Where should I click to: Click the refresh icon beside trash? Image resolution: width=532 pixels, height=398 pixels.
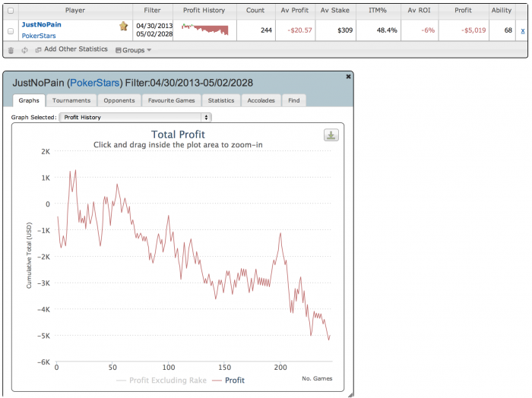[x=24, y=50]
